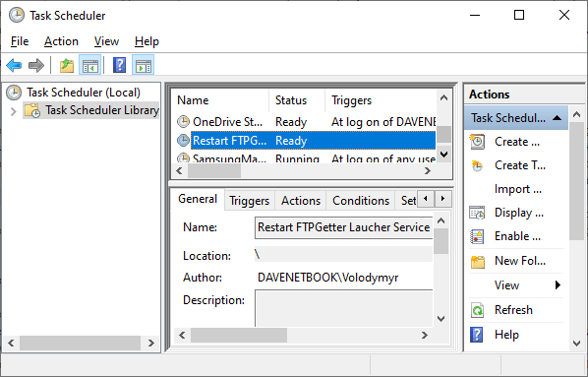This screenshot has height=377, width=588.
Task: Expand the Task Scheduler Library tree node
Action: (x=14, y=111)
